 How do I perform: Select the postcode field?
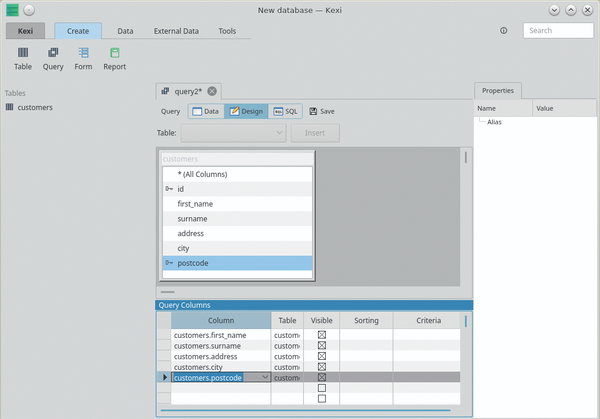tap(237, 263)
